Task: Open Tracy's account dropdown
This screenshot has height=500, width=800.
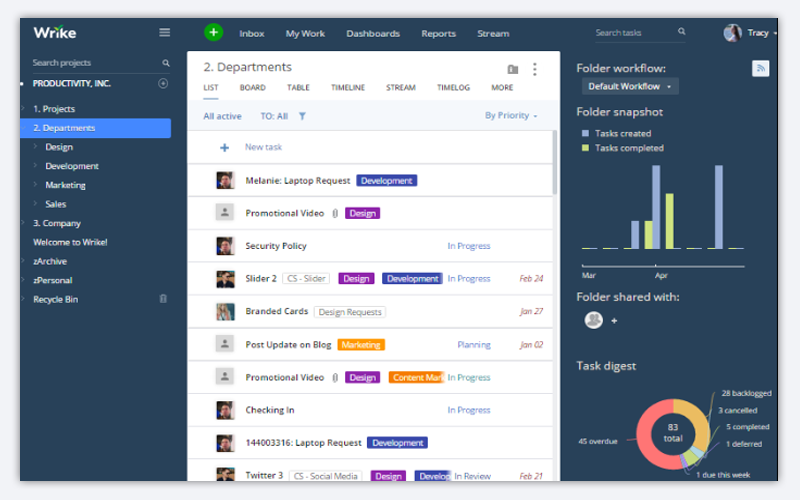Action: point(775,33)
